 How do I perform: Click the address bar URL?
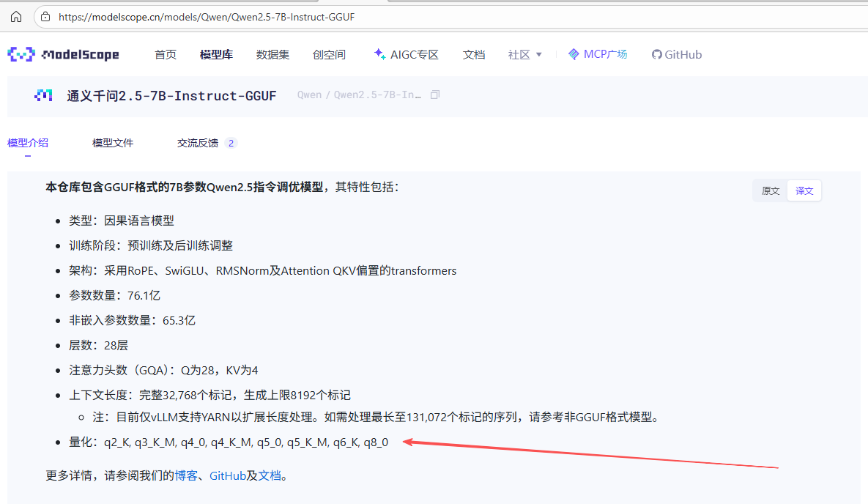pyautogui.click(x=207, y=17)
